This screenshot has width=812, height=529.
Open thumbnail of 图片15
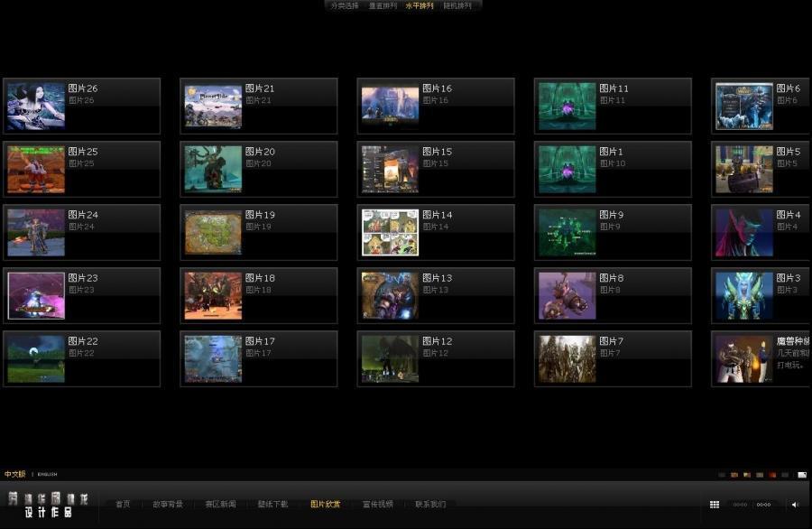(391, 170)
